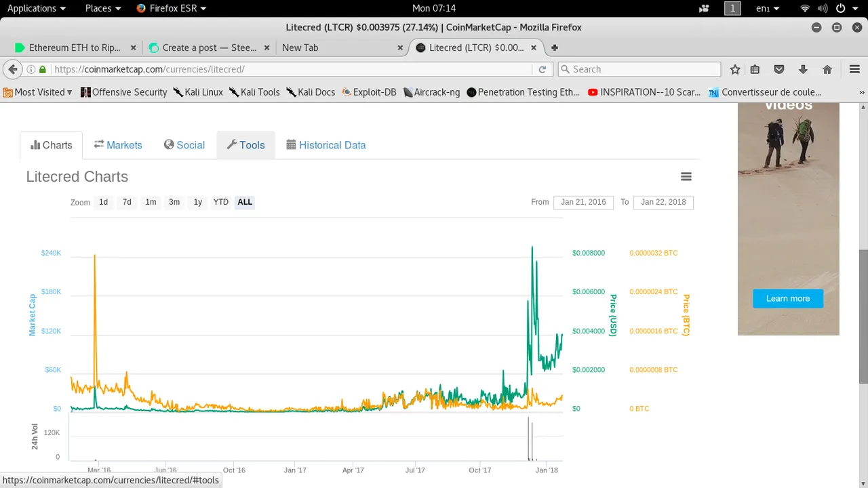Open the Firefox ESR application menu
The height and width of the screenshot is (488, 868).
172,8
